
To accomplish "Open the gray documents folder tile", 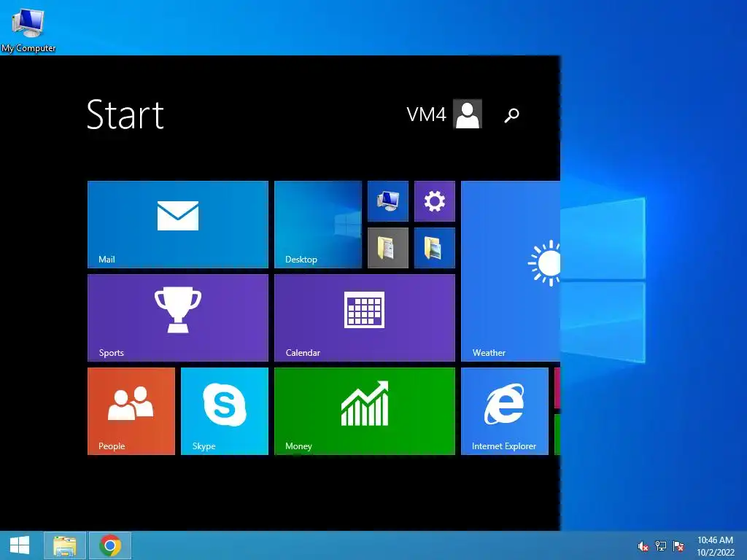I will pos(388,248).
